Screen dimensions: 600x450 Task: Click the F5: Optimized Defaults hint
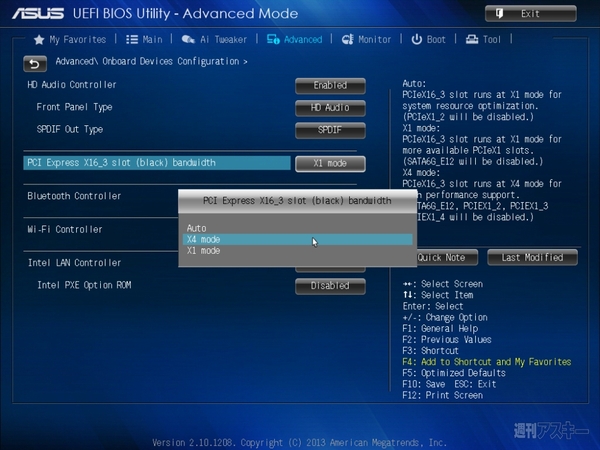(454, 373)
